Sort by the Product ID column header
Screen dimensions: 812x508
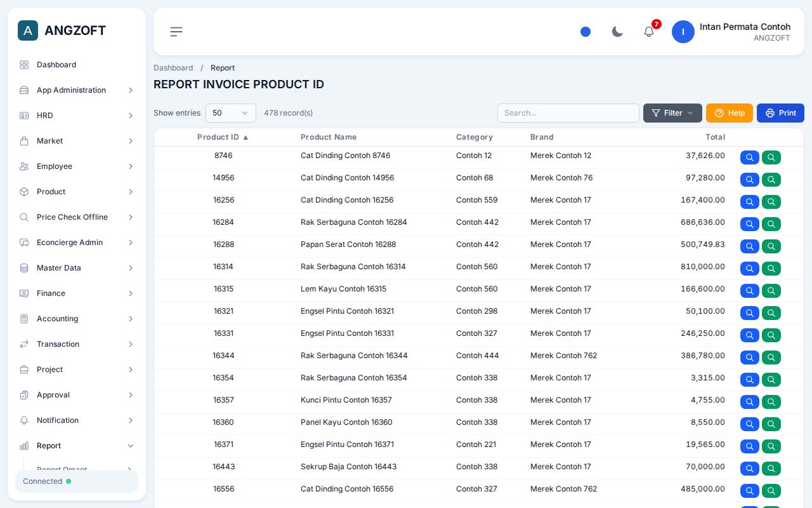pyautogui.click(x=223, y=137)
